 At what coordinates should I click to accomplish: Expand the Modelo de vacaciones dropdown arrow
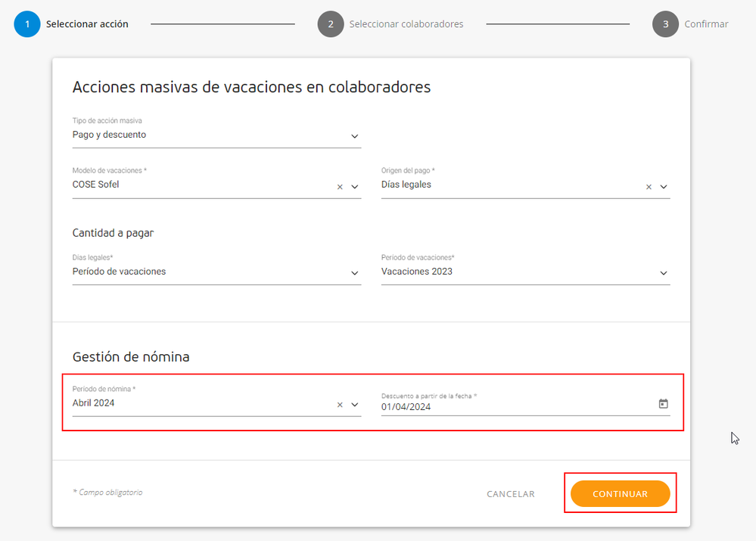(355, 187)
